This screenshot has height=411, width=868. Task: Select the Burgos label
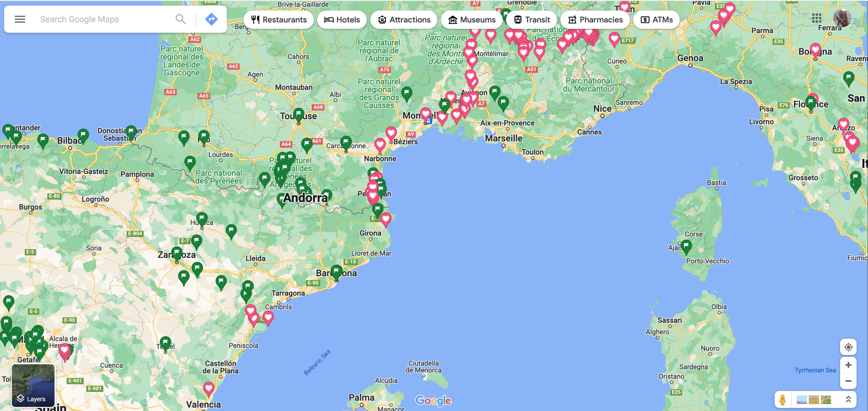tap(30, 207)
